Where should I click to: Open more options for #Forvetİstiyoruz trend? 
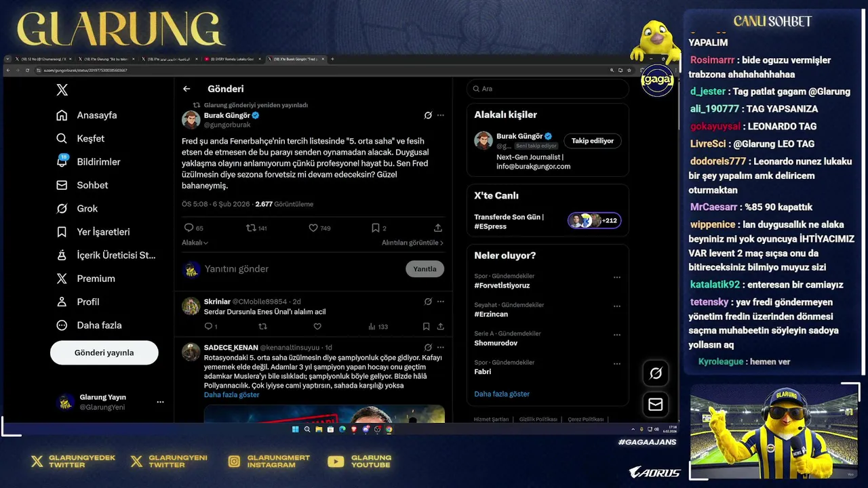[617, 277]
